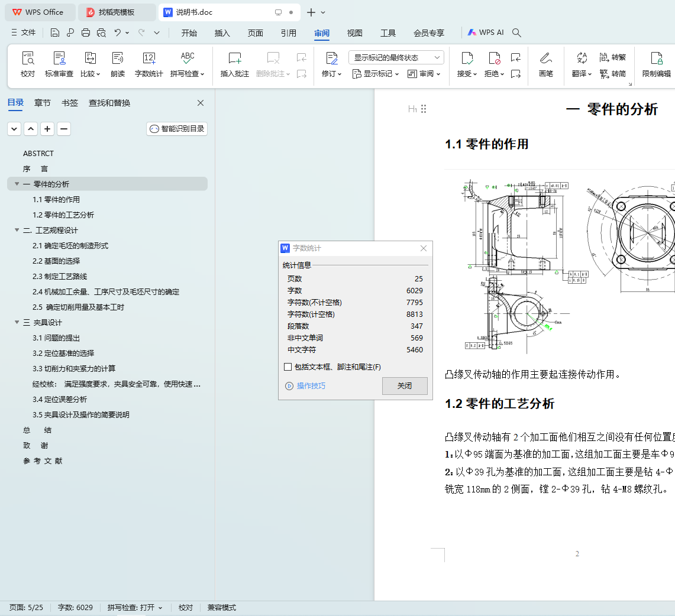675x616 pixels.
Task: Click the 关闭 button in word count dialog
Action: (405, 386)
